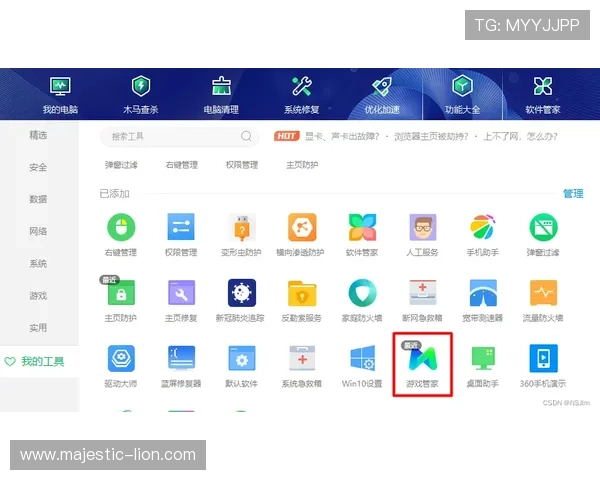The image size is (600, 480).
Task: Select 安全 sidebar category
Action: pyautogui.click(x=38, y=167)
